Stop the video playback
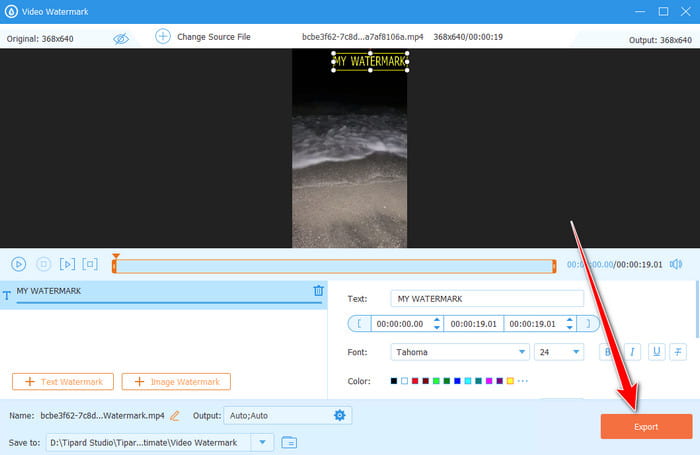 pyautogui.click(x=43, y=264)
